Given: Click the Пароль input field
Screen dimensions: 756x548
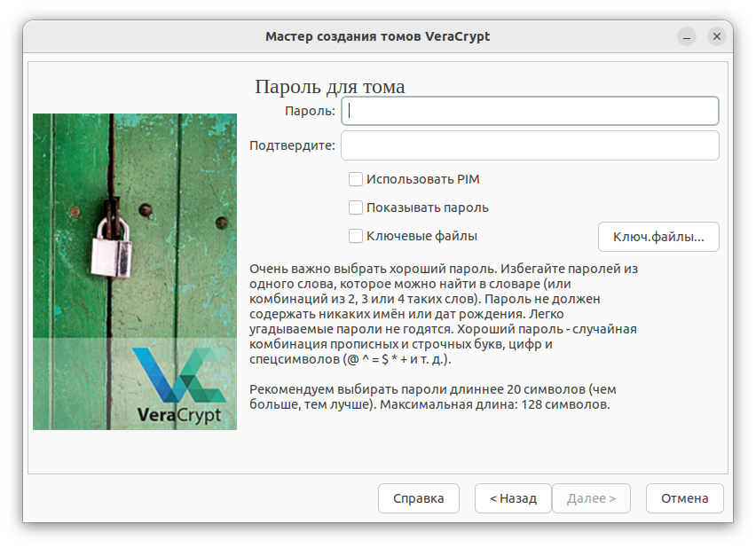Looking at the screenshot, I should tap(530, 111).
